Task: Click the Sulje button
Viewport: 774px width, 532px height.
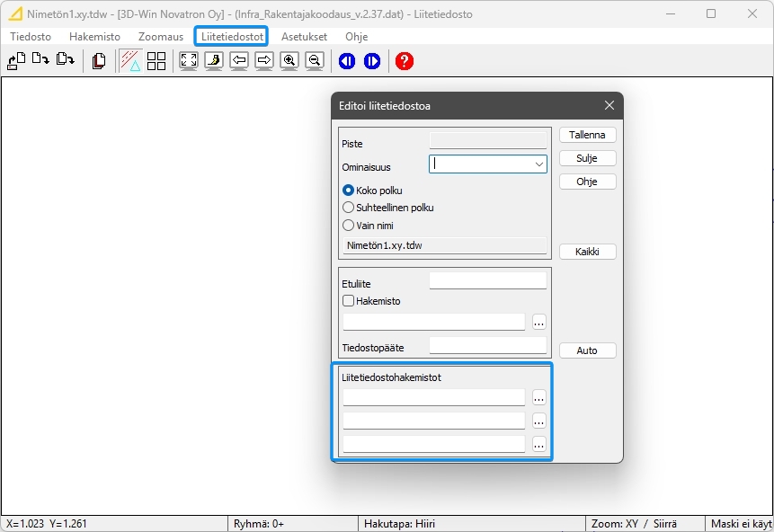Action: [587, 158]
